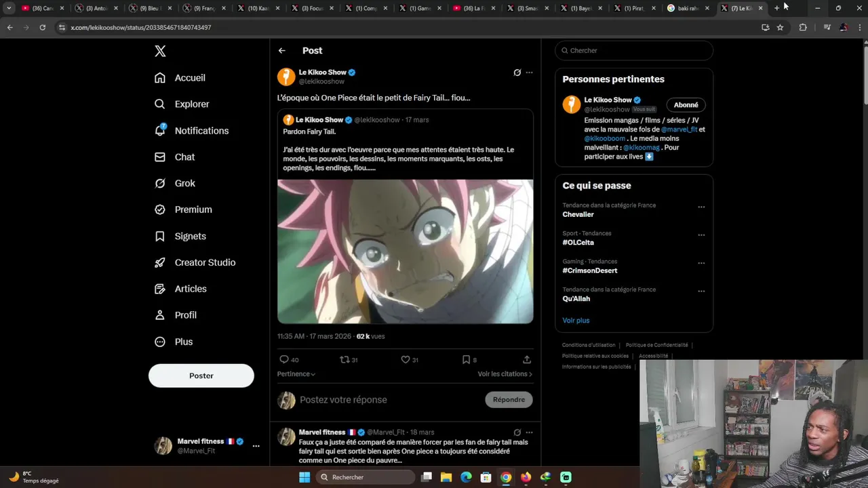Go back with Post arrow
Viewport: 868px width, 488px height.
tap(282, 51)
